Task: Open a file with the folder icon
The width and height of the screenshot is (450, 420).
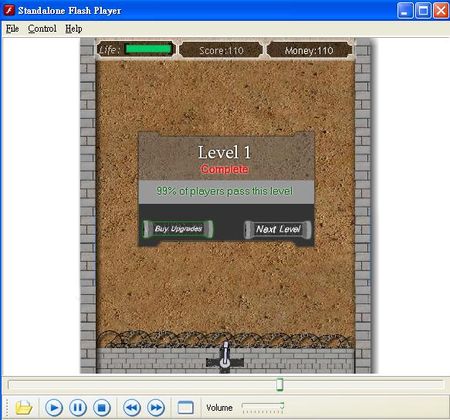Action: [24, 407]
